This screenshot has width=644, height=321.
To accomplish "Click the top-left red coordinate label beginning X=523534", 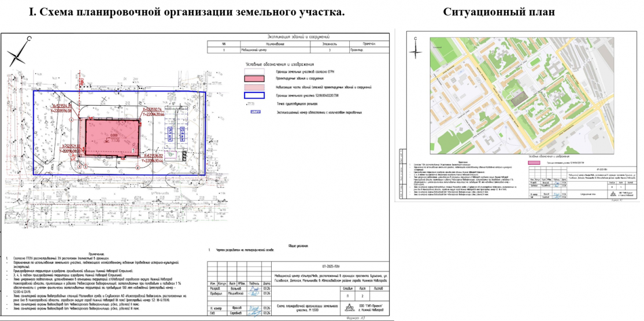I will (x=62, y=108).
